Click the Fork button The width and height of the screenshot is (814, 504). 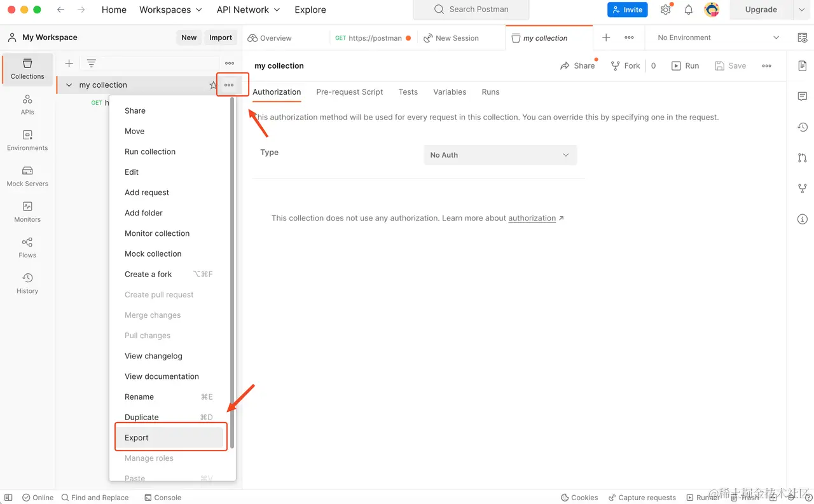(x=625, y=66)
